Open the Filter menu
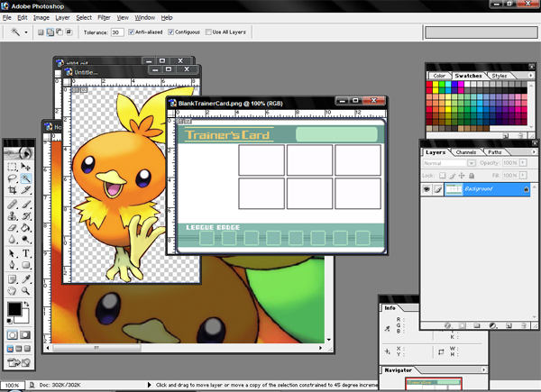Screen dimensions: 541x392 pos(104,18)
